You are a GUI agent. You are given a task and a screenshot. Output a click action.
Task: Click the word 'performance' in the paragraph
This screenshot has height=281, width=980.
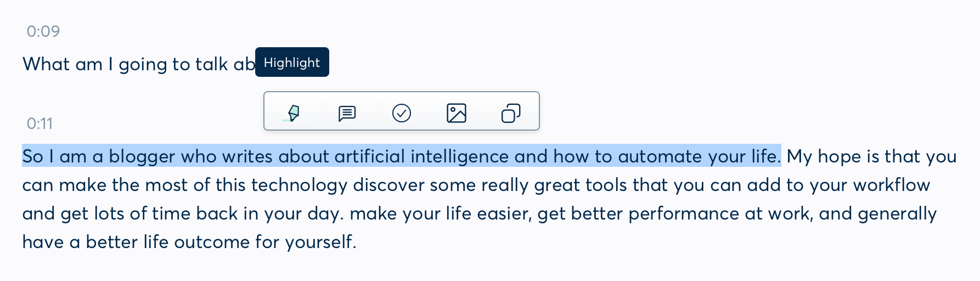pos(684,213)
